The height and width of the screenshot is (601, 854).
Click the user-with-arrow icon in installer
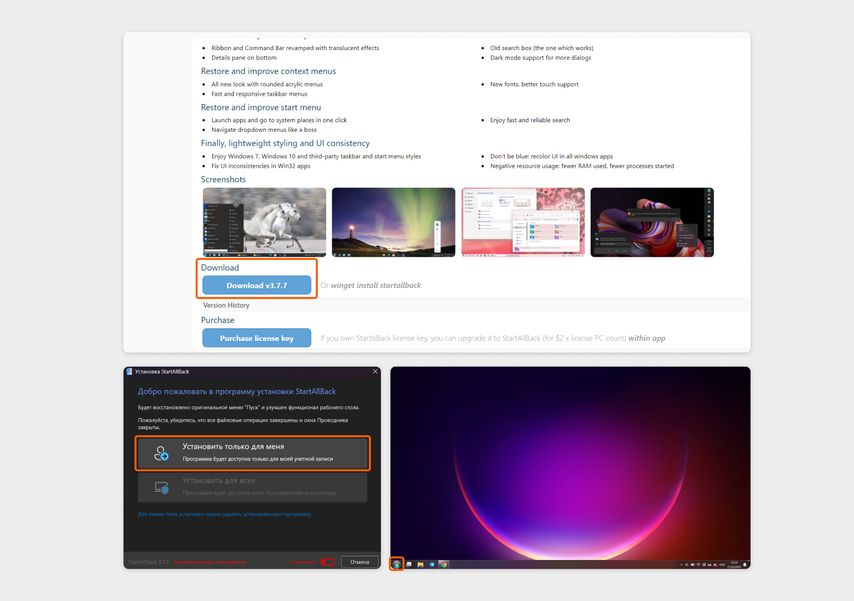pos(161,453)
